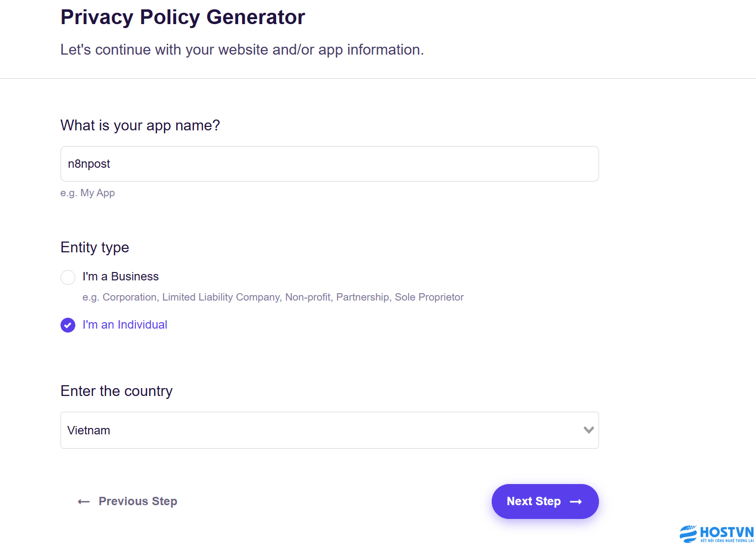This screenshot has width=756, height=547.
Task: Open the country dropdown showing Vietnam
Action: click(330, 430)
